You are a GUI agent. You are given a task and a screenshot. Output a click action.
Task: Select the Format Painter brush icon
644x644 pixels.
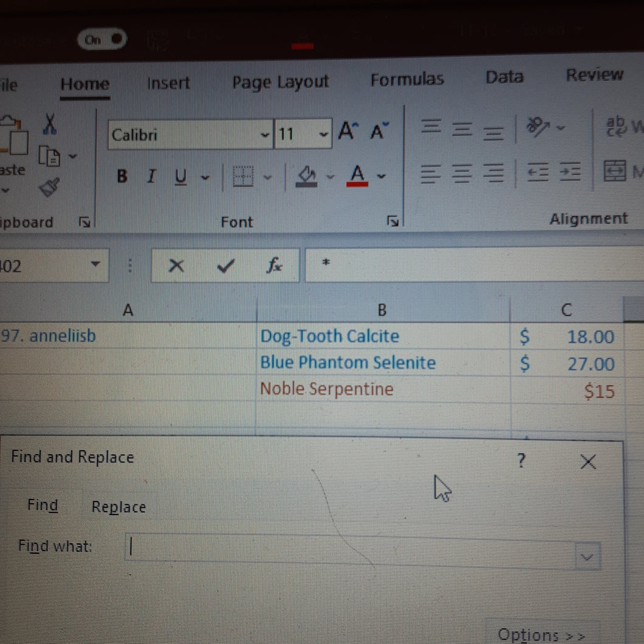(x=49, y=187)
